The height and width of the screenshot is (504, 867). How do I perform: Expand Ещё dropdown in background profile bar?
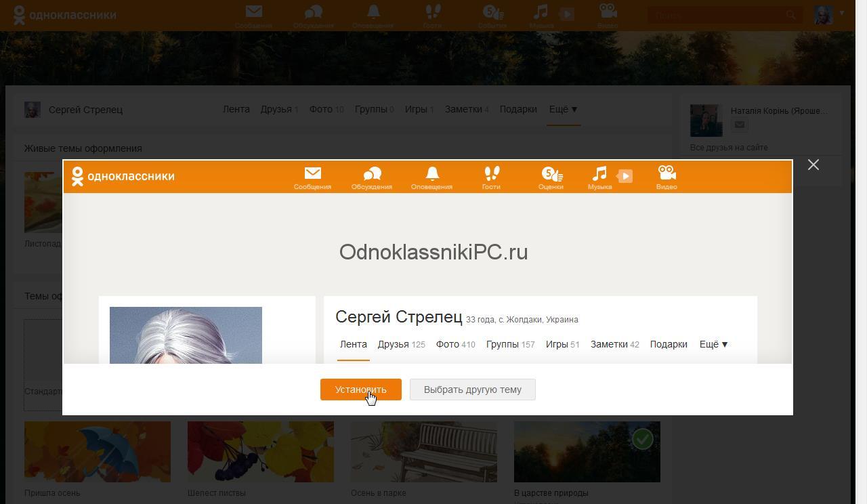coord(563,109)
